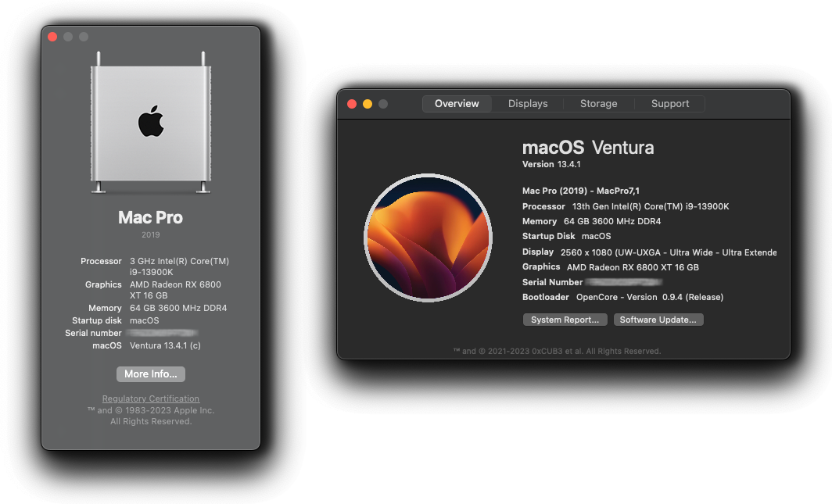Click the macOS Ventura wallpaper logo

tap(429, 238)
